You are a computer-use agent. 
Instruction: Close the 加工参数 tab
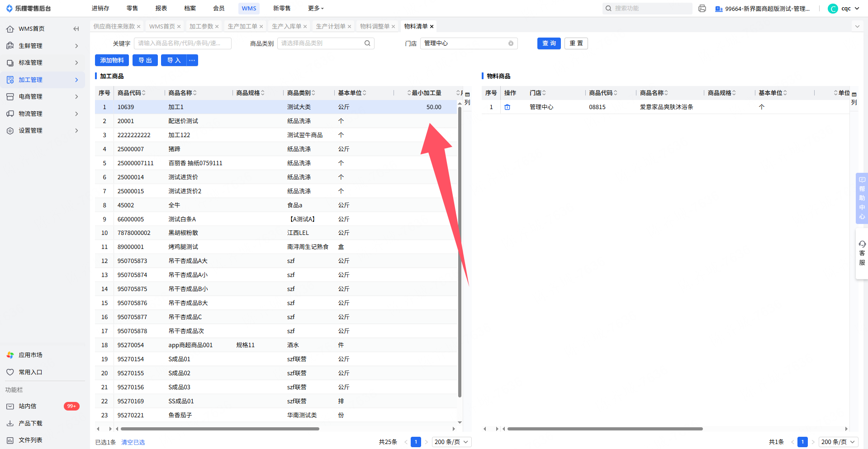pos(217,27)
